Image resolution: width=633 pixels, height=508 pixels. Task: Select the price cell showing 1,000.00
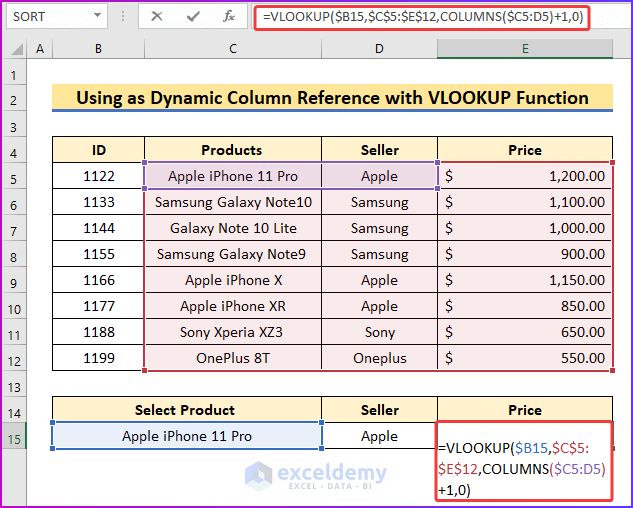(525, 228)
